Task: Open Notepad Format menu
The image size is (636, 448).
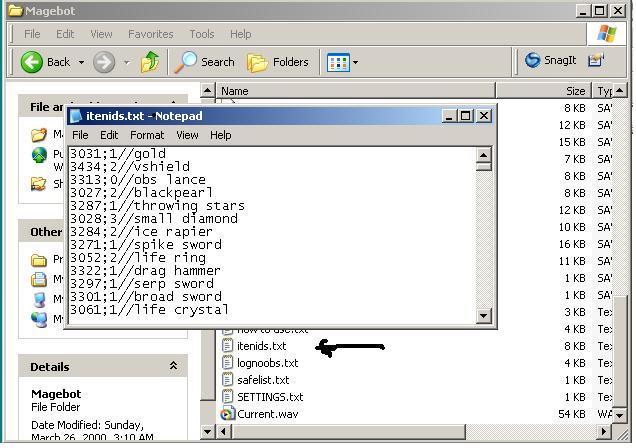Action: point(147,135)
